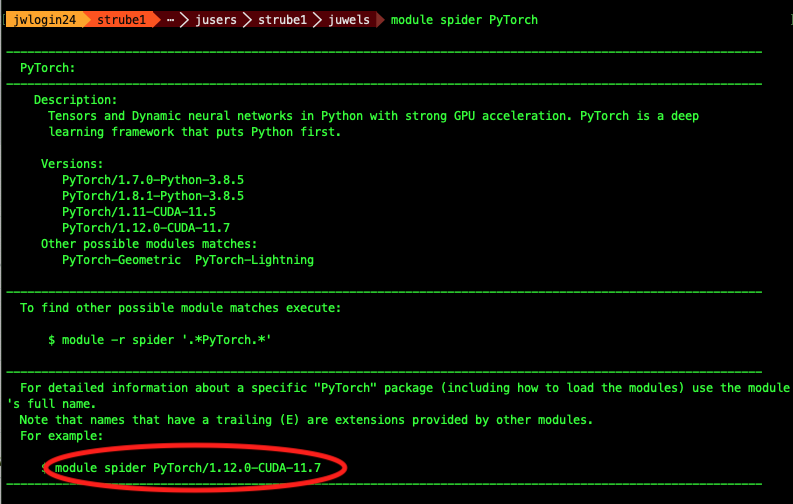Click the typed command 'module spider PyTorch'

pyautogui.click(x=464, y=19)
